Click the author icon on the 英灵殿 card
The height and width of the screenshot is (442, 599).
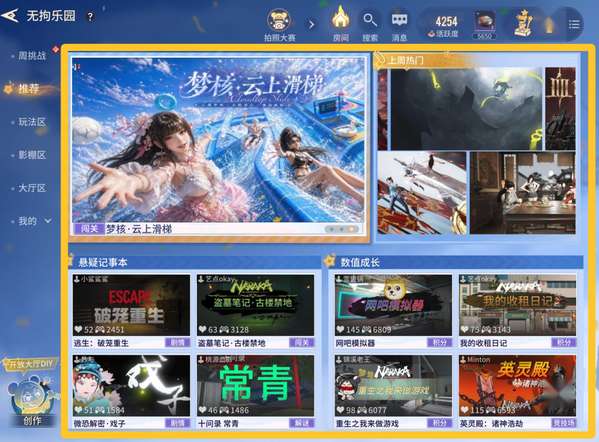tap(463, 359)
